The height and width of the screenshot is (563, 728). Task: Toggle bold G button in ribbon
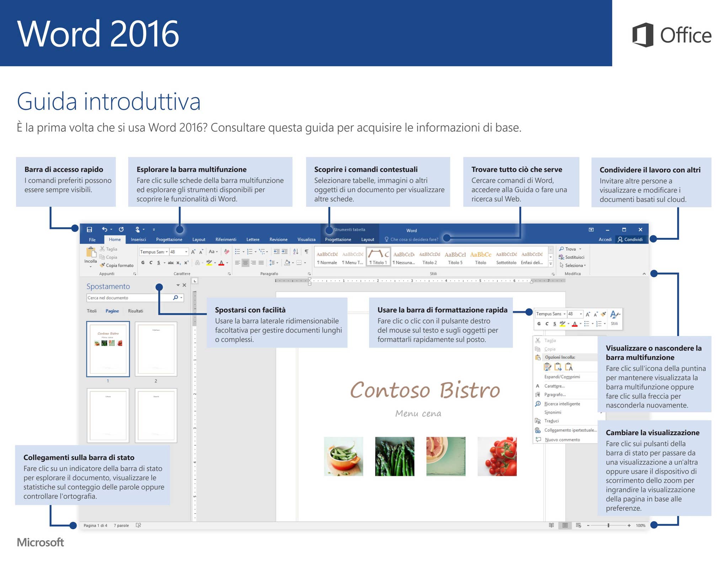coord(143,263)
